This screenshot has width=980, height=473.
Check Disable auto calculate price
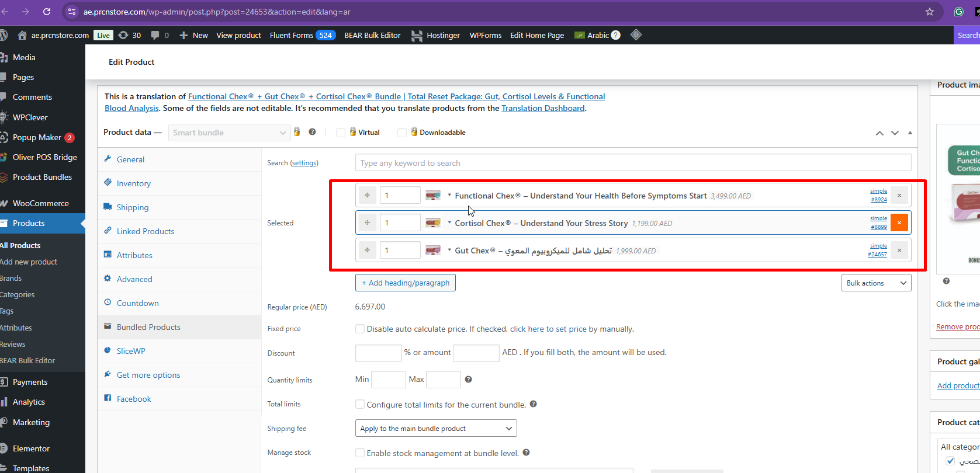(x=360, y=329)
